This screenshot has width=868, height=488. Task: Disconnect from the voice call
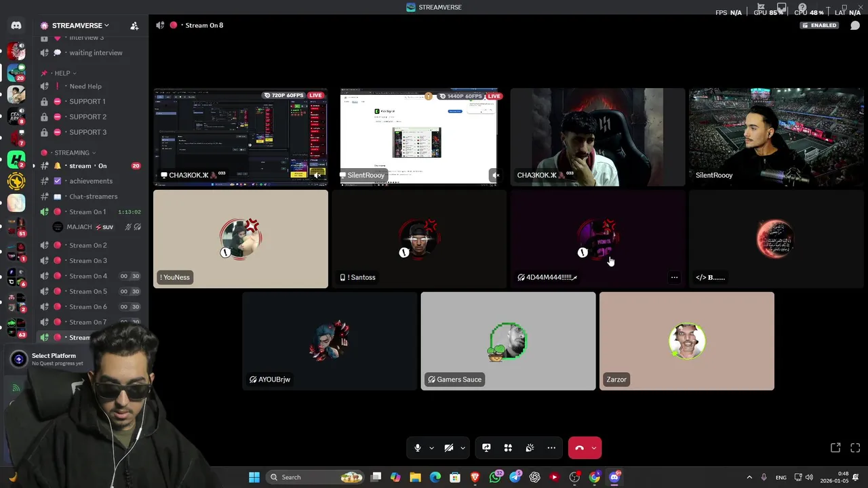579,448
